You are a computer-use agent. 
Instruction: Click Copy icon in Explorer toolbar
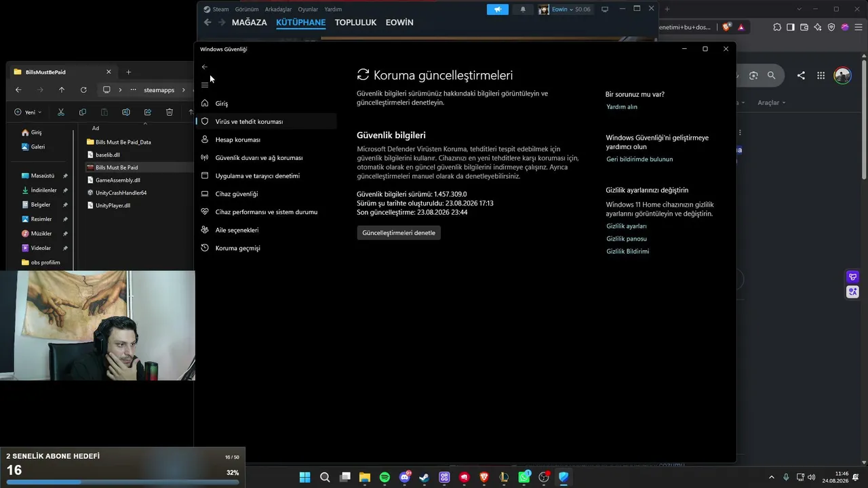[83, 112]
